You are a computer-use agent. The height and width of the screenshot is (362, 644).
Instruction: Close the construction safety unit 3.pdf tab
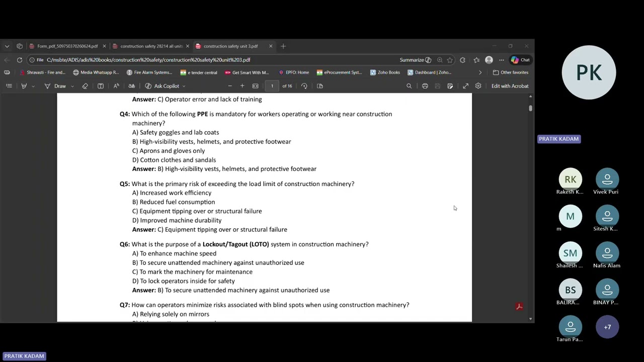[271, 46]
